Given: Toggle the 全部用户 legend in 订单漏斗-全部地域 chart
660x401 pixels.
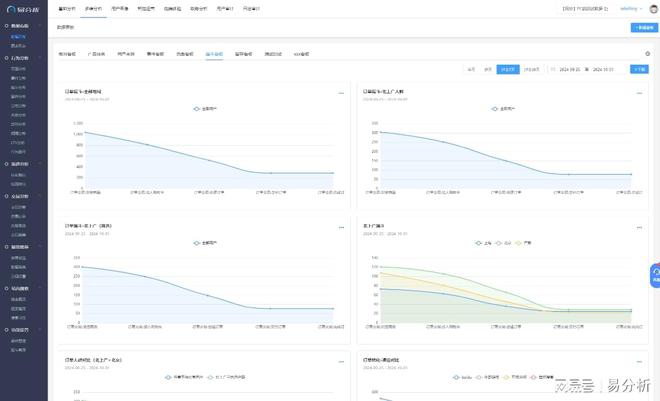Looking at the screenshot, I should point(205,109).
